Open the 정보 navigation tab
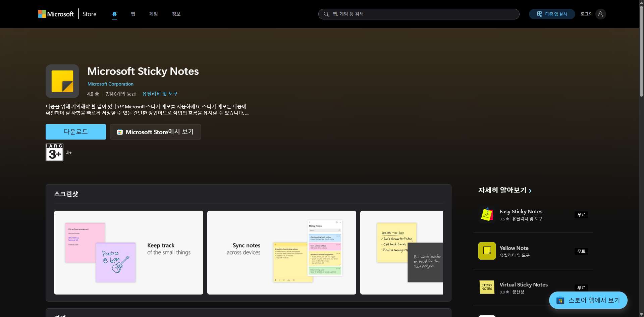 176,14
